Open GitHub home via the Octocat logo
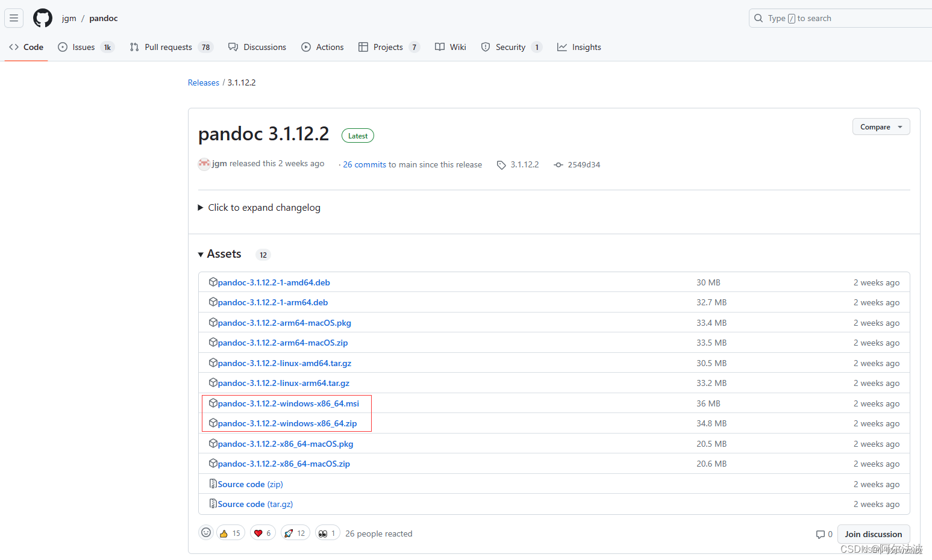Image resolution: width=932 pixels, height=560 pixels. 42,17
